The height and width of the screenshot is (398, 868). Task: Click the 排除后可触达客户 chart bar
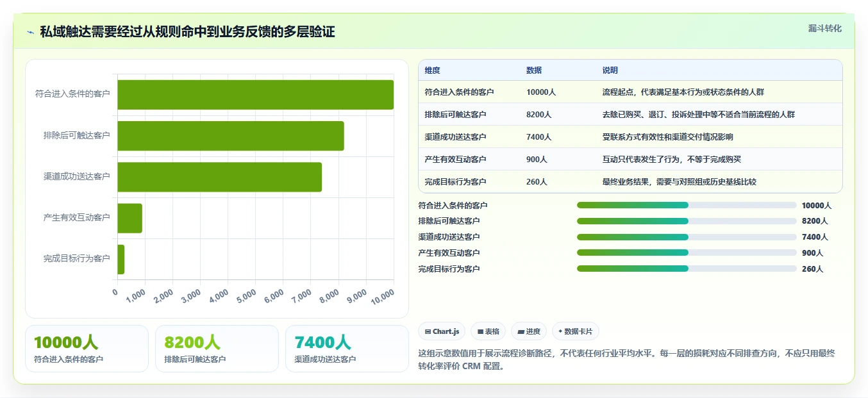[x=231, y=136]
